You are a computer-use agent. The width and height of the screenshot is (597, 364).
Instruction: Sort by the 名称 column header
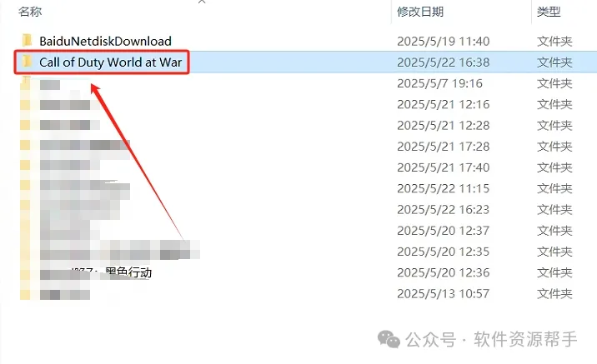(30, 12)
